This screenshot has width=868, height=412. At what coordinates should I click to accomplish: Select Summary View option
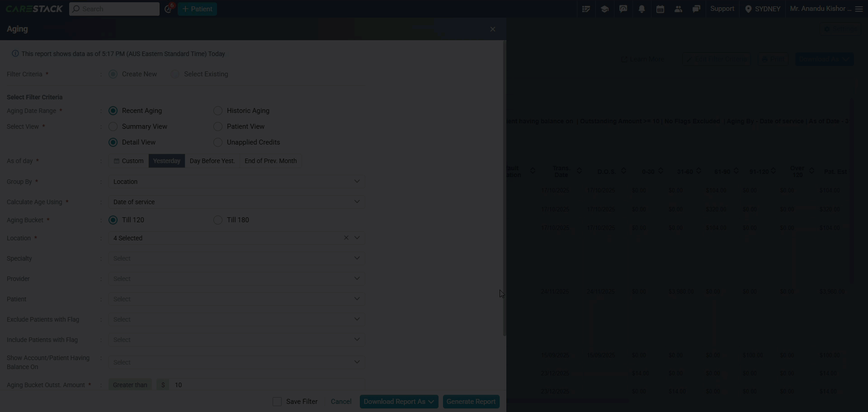(113, 126)
